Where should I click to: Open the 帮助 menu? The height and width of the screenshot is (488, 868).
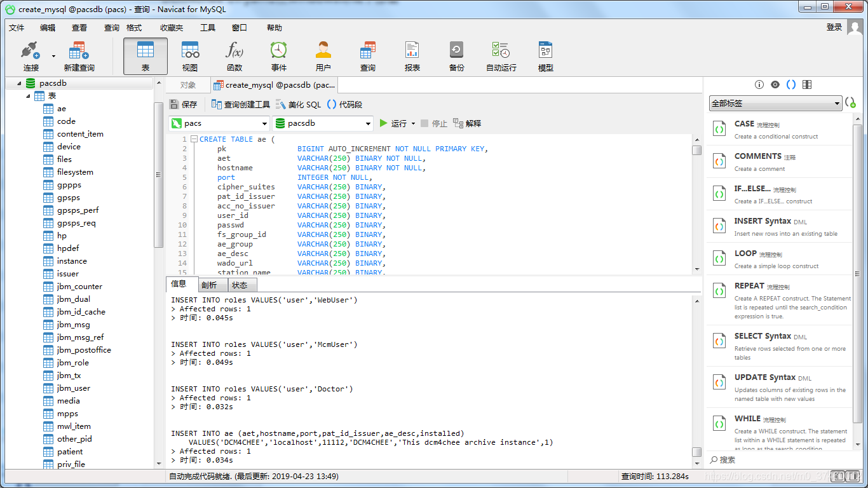(275, 27)
